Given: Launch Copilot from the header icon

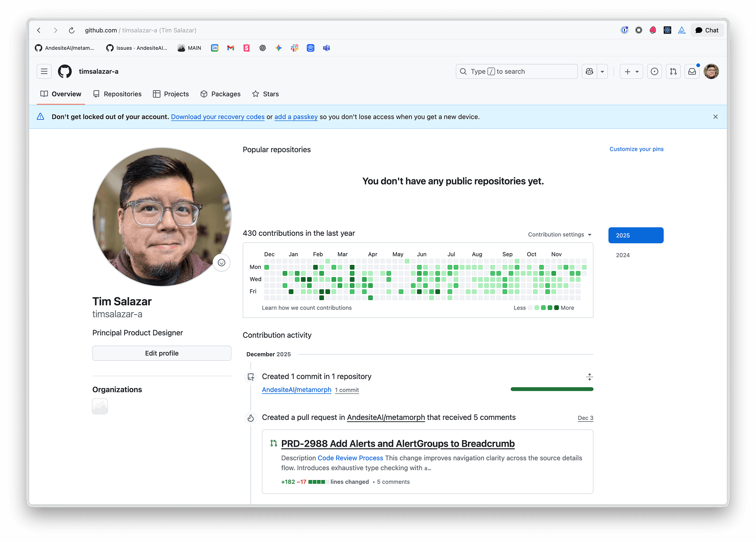Looking at the screenshot, I should (x=589, y=71).
